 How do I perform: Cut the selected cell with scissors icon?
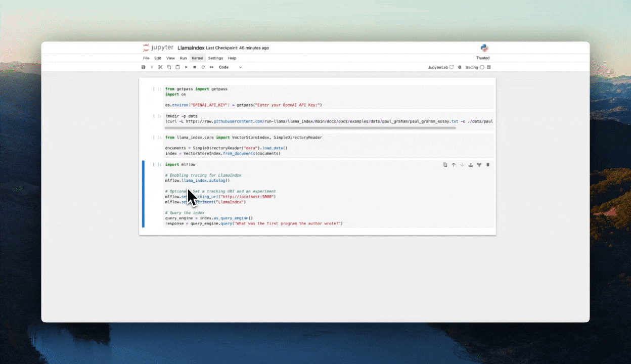pyautogui.click(x=160, y=67)
